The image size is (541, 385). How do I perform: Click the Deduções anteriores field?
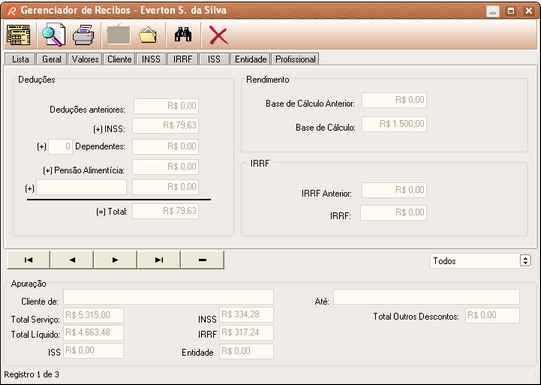[x=166, y=106]
